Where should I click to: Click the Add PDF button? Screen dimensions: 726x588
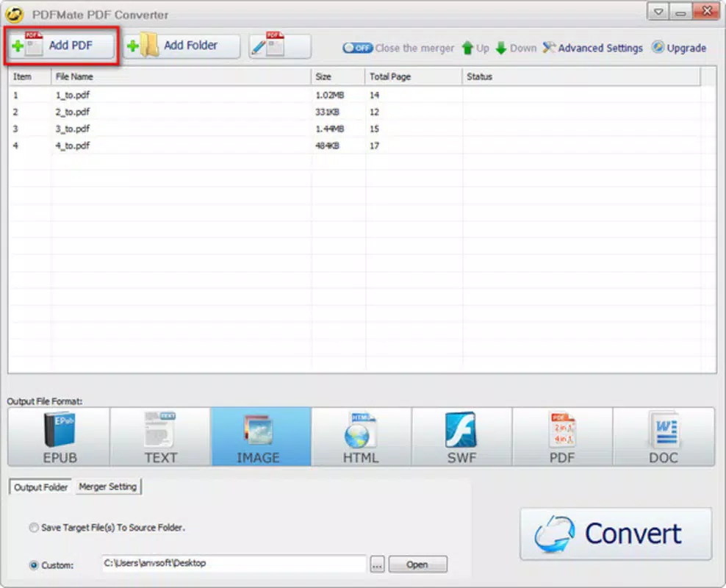click(61, 46)
